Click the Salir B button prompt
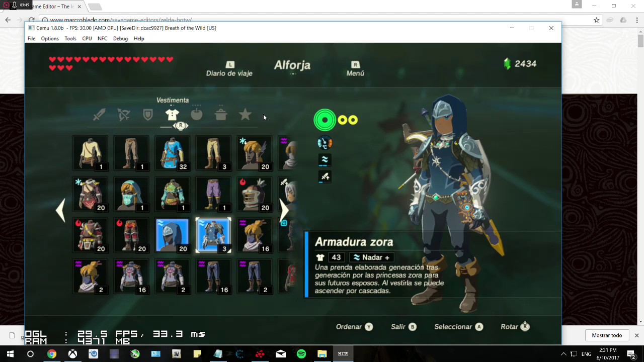Image resolution: width=644 pixels, height=362 pixels. pos(404,327)
